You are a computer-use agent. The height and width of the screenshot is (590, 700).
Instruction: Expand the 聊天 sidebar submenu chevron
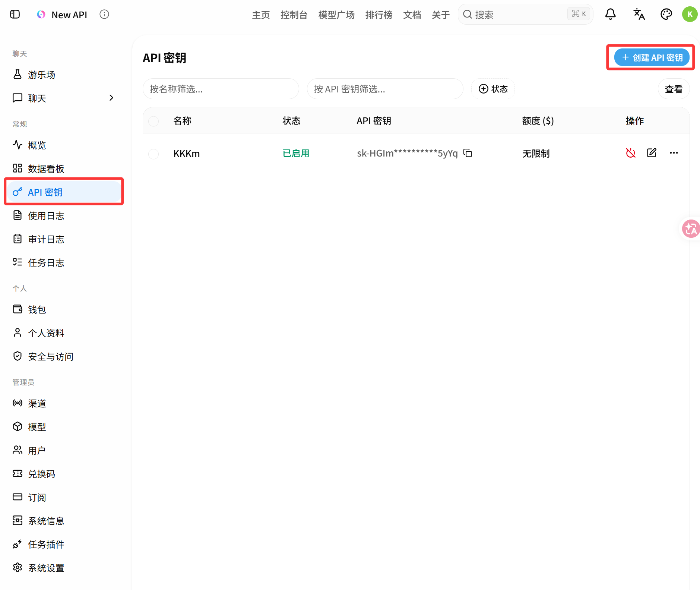[x=111, y=98]
